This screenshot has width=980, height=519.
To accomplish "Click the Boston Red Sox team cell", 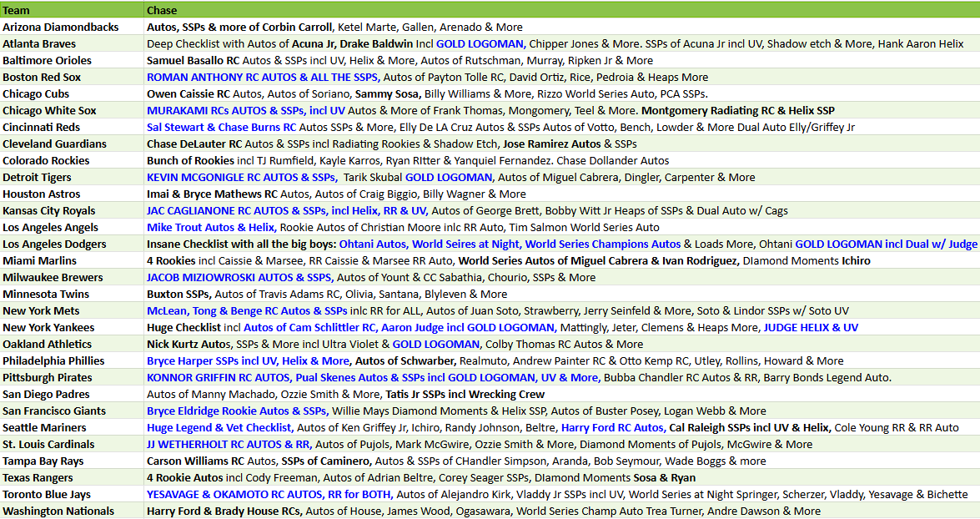I will point(72,77).
